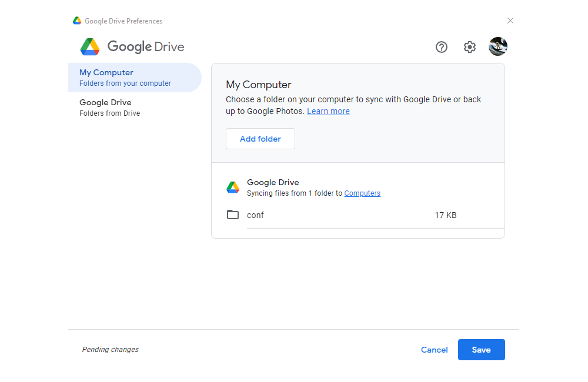This screenshot has height=382, width=588.
Task: Select the conf folder name
Action: pos(255,215)
